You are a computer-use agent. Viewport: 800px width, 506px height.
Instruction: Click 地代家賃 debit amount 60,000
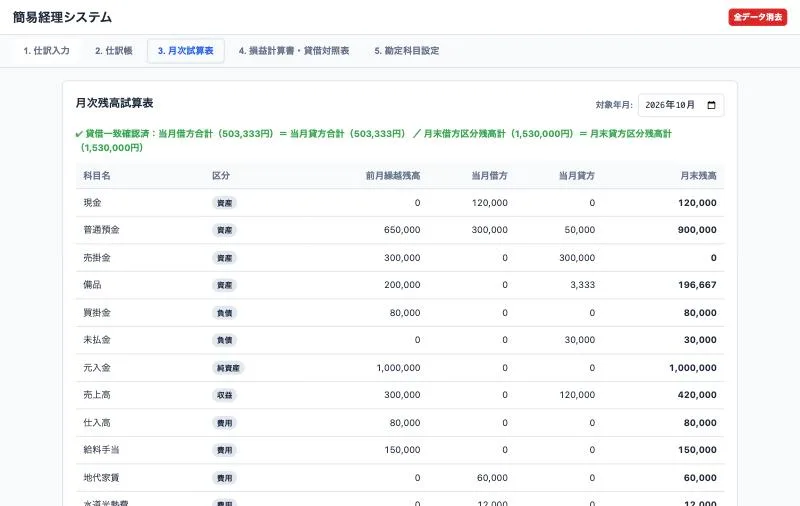pos(492,478)
